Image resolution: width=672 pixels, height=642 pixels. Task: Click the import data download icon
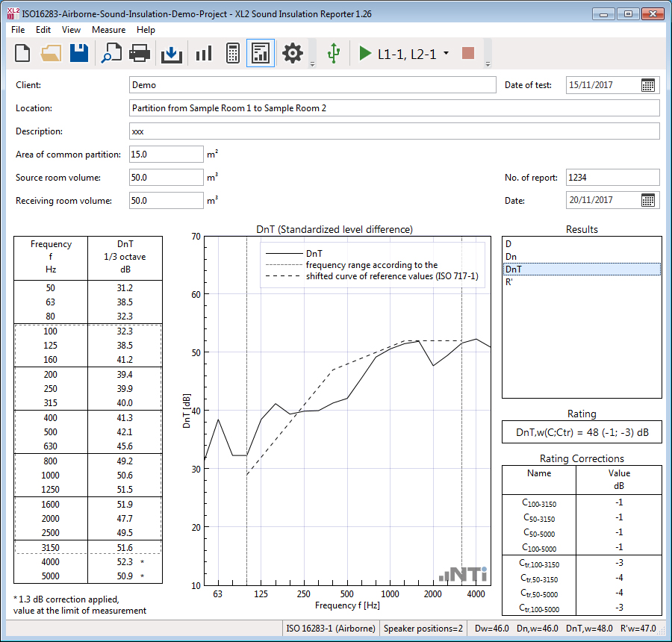click(x=172, y=54)
